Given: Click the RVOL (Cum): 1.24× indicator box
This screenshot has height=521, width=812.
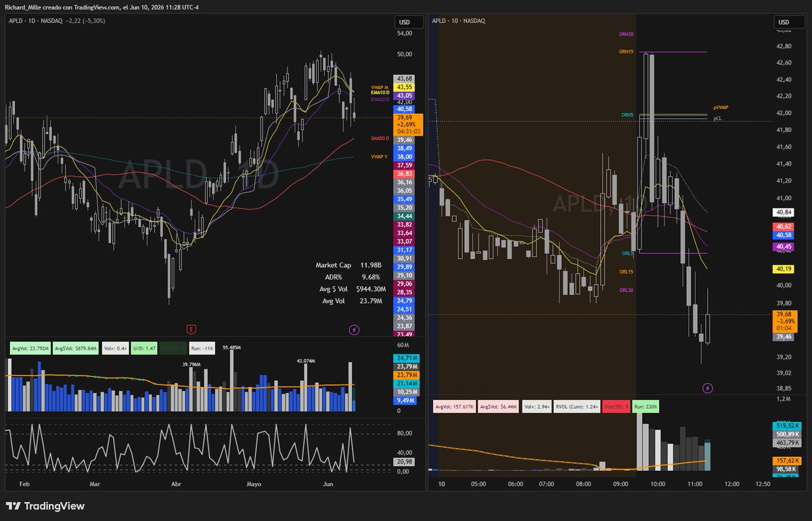Looking at the screenshot, I should tap(576, 407).
